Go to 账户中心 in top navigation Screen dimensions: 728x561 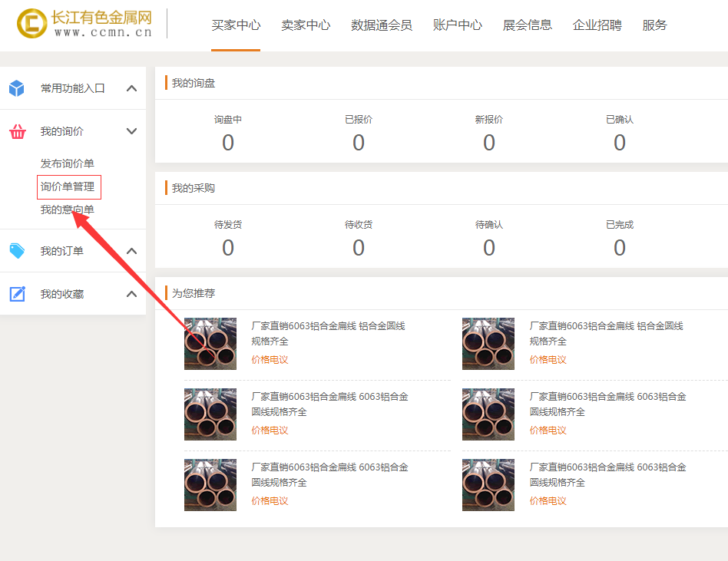[458, 25]
